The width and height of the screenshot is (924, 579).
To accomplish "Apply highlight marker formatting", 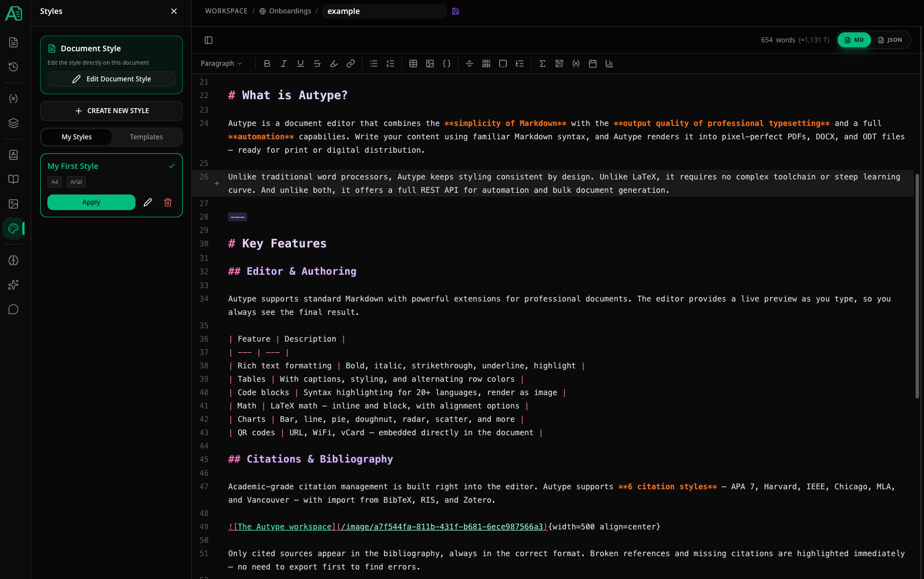I will coord(334,64).
